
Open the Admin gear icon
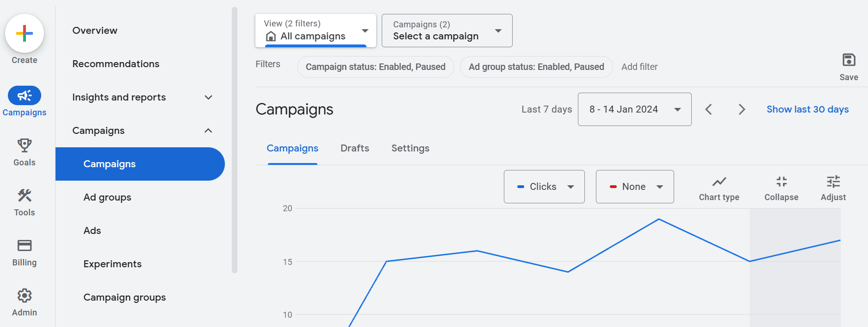[25, 296]
